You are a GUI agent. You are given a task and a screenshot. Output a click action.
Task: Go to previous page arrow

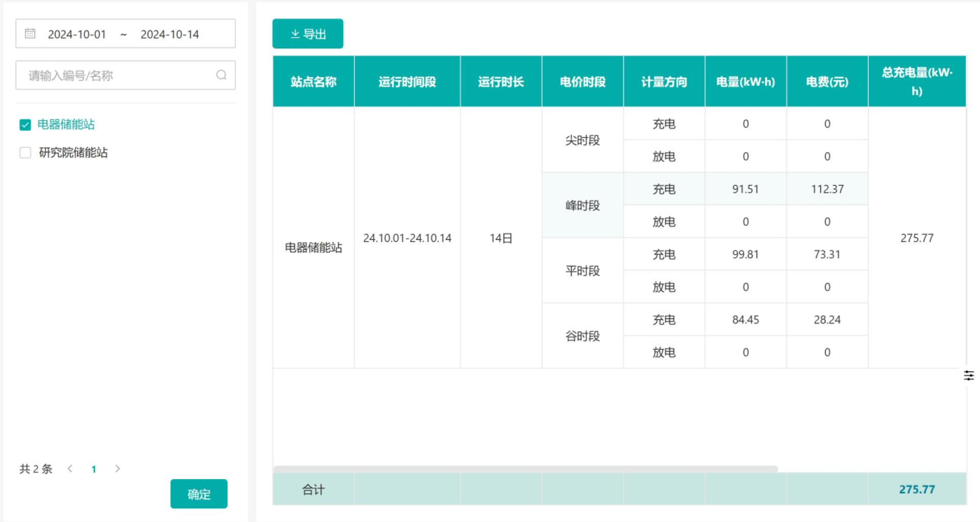[x=70, y=468]
